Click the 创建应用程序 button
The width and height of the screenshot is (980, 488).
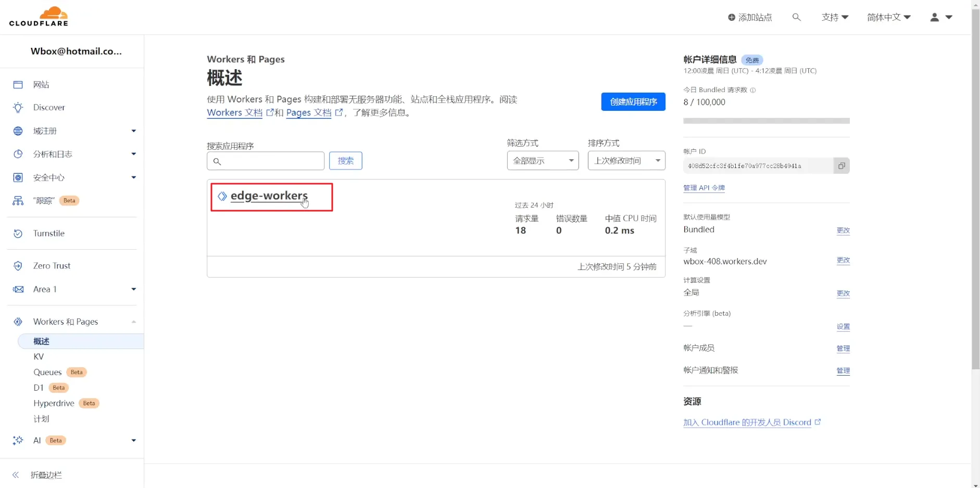coord(633,102)
